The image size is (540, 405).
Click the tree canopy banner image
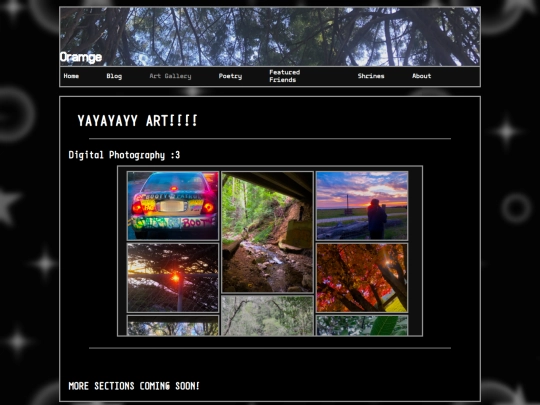270,36
